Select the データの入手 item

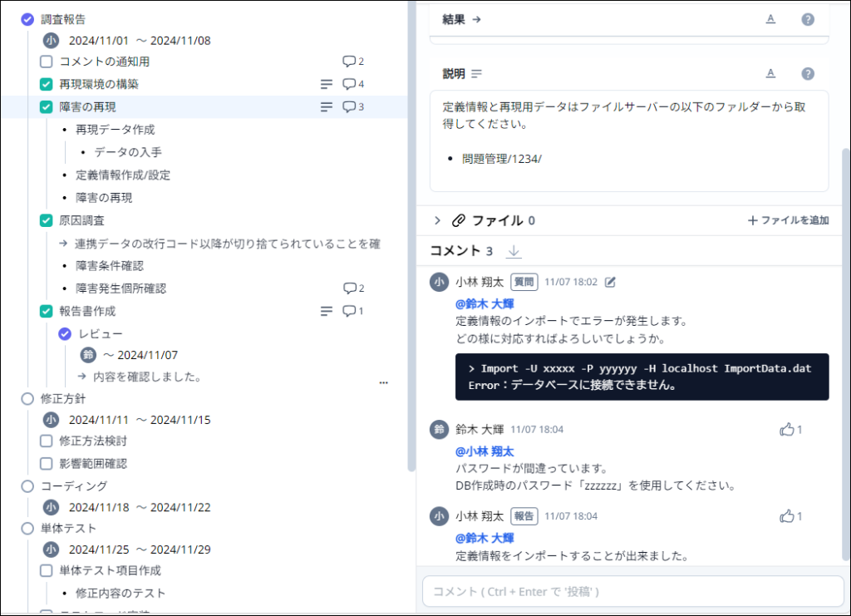128,152
